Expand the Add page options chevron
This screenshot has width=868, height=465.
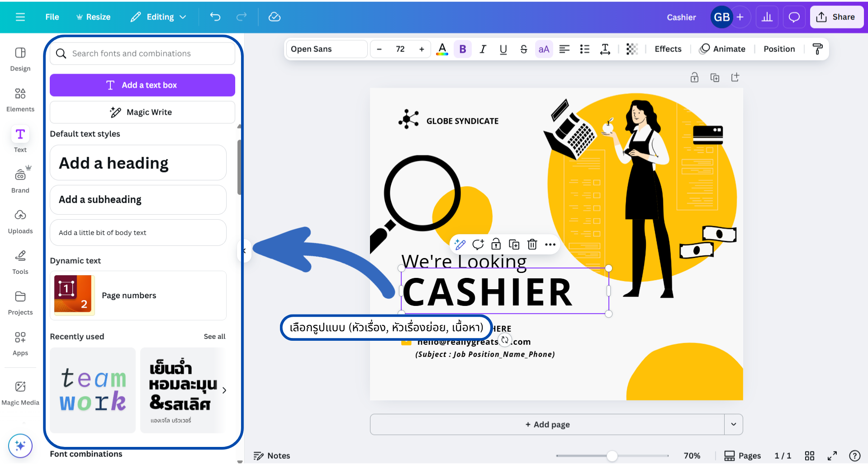[733, 424]
